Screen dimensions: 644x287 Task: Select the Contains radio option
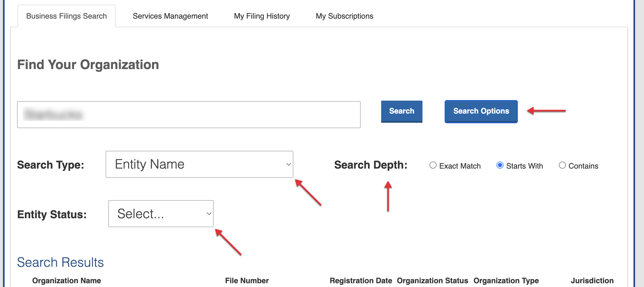pos(562,165)
